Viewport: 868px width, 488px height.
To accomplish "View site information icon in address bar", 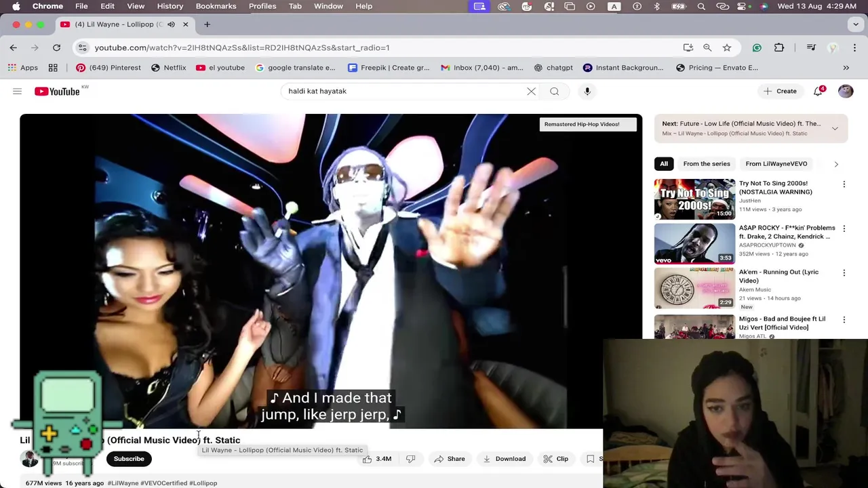I will [83, 47].
